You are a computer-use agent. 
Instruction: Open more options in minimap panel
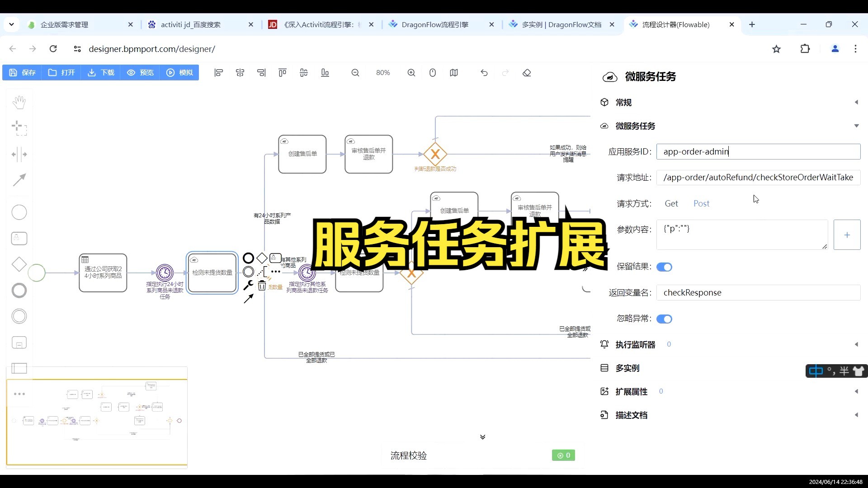pos(19,394)
